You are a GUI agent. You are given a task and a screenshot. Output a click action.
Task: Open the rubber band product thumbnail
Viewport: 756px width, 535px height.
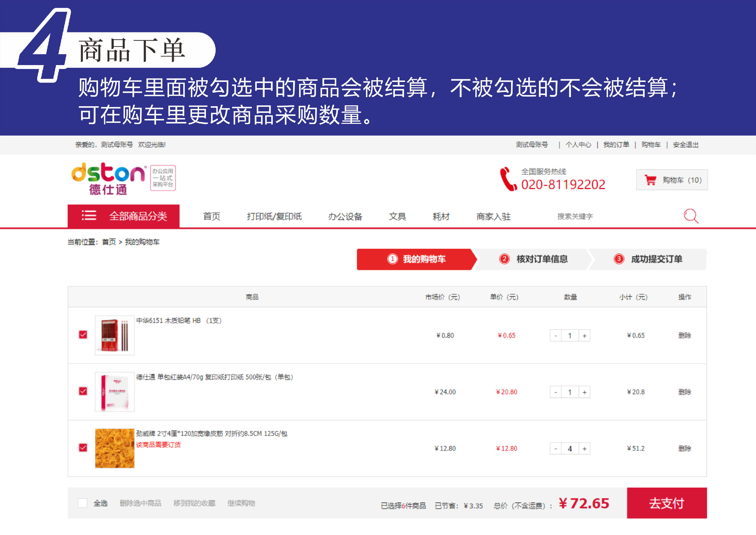(x=115, y=448)
